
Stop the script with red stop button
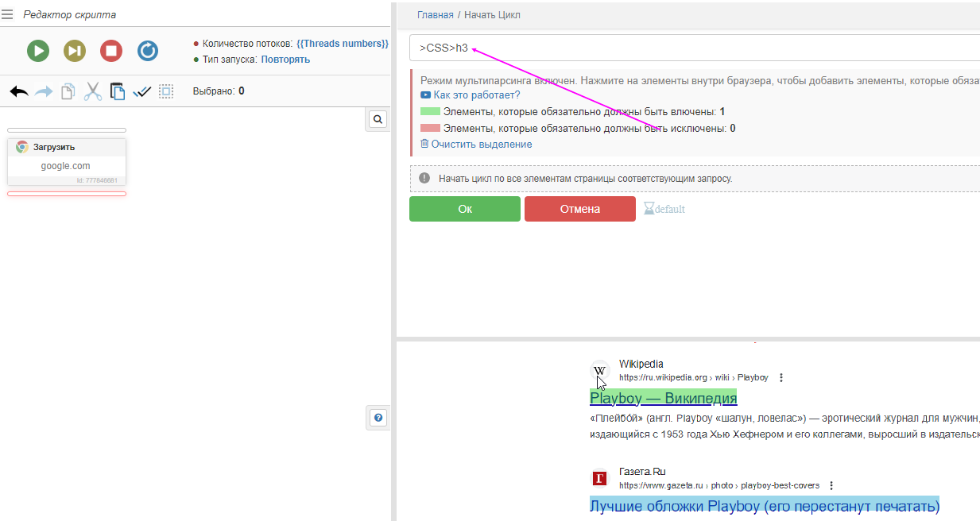pos(111,51)
